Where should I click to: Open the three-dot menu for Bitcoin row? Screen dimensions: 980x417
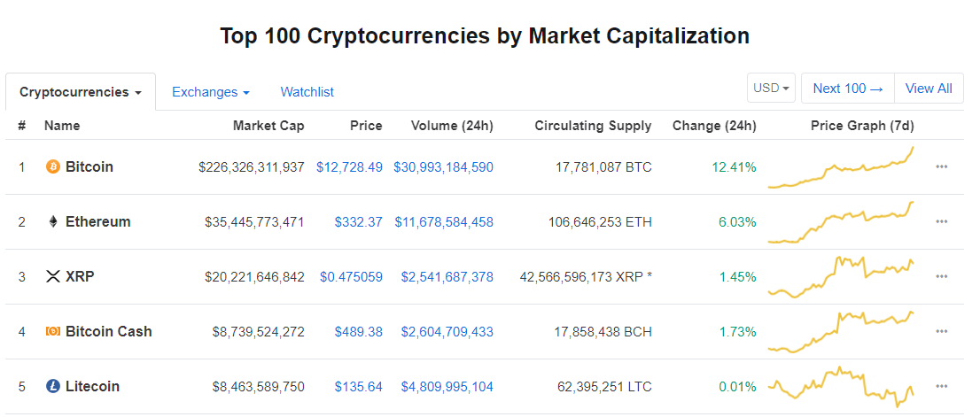(941, 167)
